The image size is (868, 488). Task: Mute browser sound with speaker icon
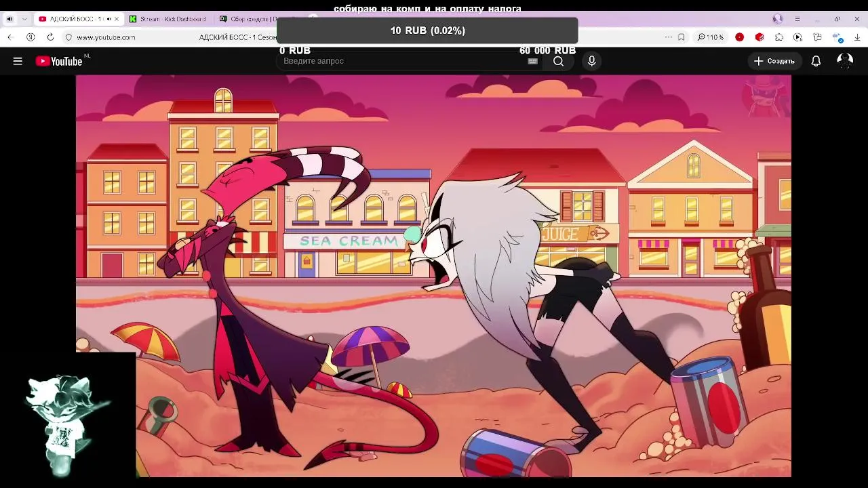point(9,19)
